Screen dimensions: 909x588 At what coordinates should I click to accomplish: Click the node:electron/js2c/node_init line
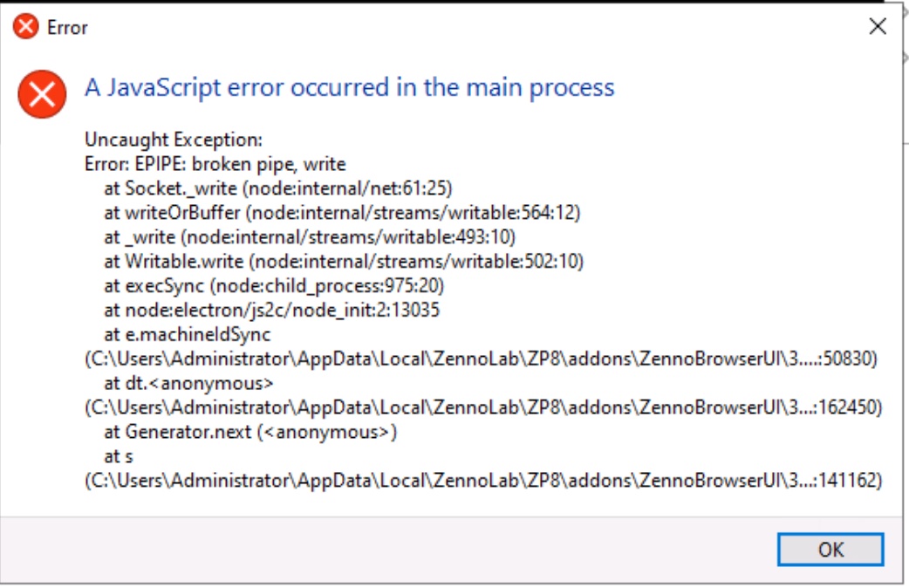[271, 311]
